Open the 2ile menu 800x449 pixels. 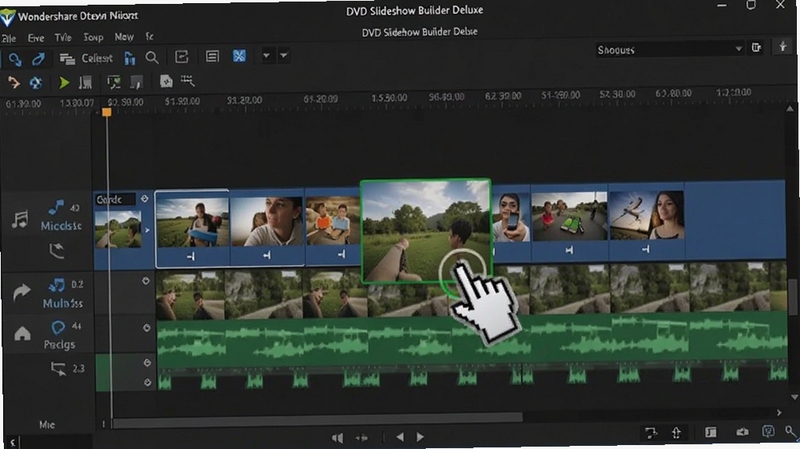(x=9, y=39)
